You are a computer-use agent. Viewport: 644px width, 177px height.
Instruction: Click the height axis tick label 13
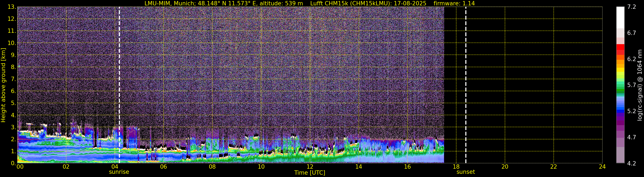click(12, 7)
